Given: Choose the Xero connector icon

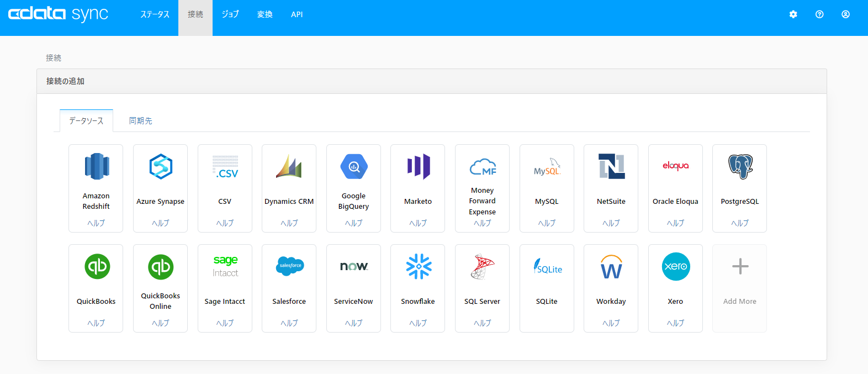Looking at the screenshot, I should click(x=676, y=266).
